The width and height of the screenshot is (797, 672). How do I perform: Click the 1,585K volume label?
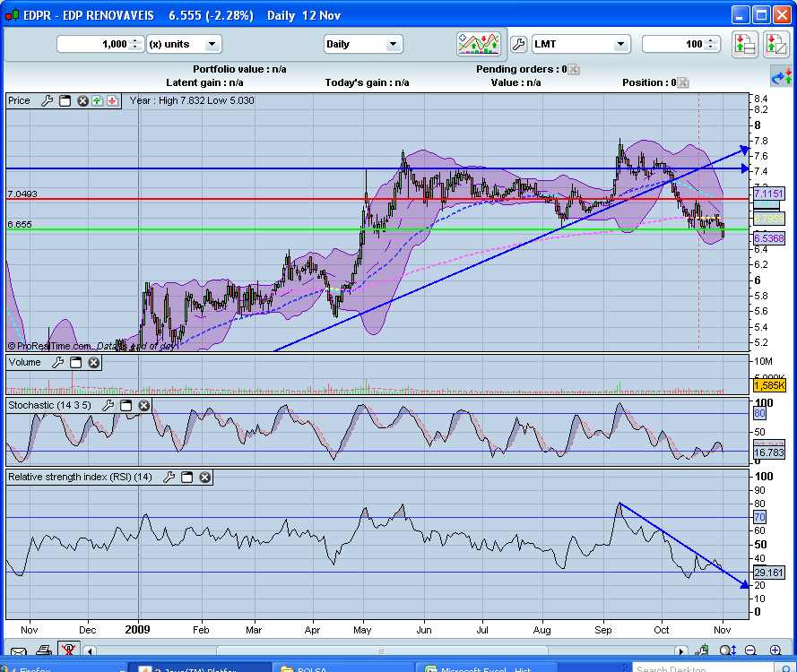(x=769, y=385)
